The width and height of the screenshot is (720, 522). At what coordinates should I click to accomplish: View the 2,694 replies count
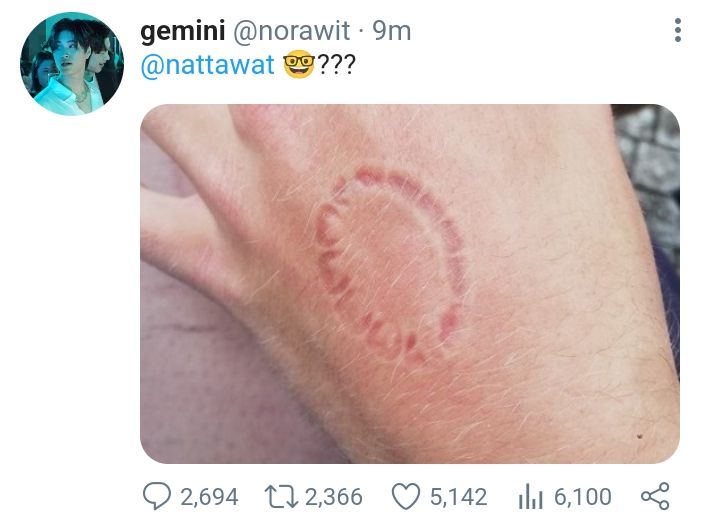[209, 497]
